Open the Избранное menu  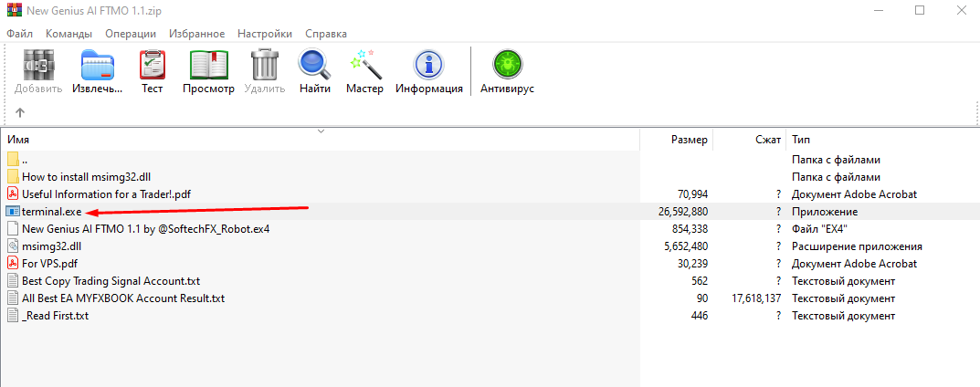197,34
